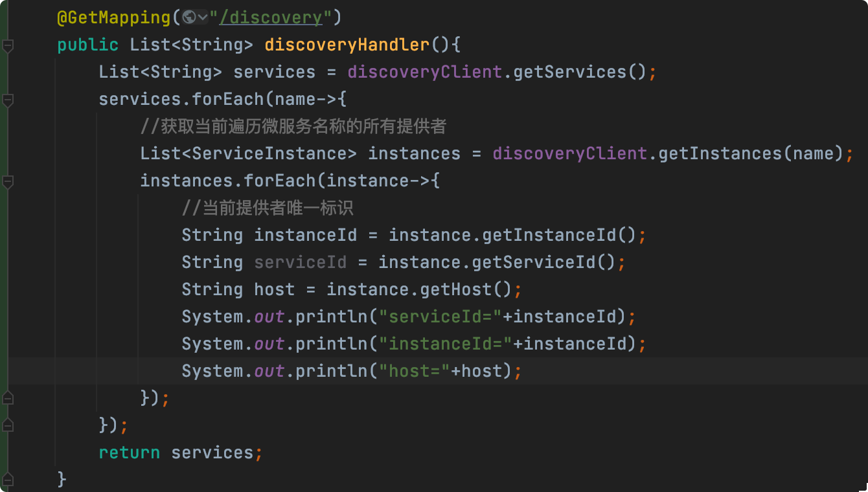
Task: Collapse the services.forEach lambda with its fold marker
Action: [x=7, y=100]
